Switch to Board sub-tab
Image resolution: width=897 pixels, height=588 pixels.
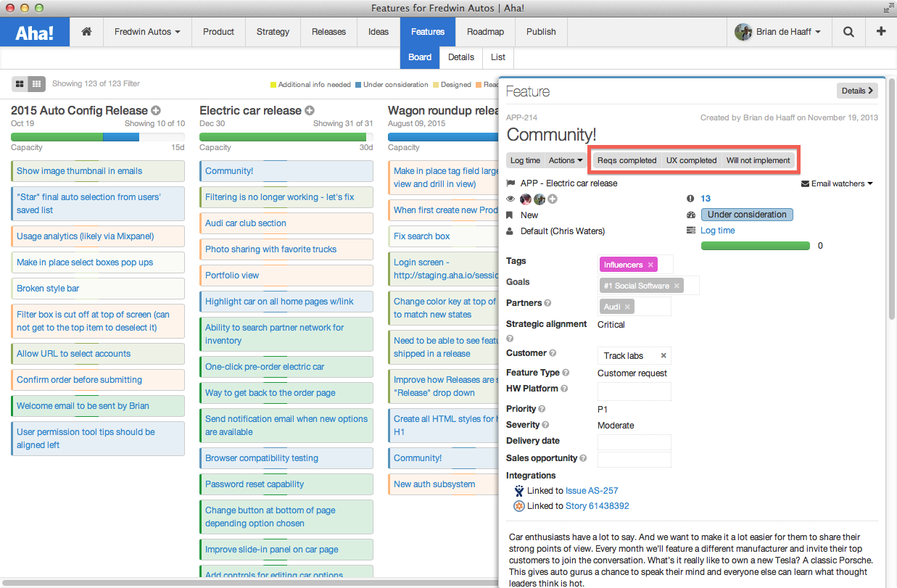click(420, 57)
